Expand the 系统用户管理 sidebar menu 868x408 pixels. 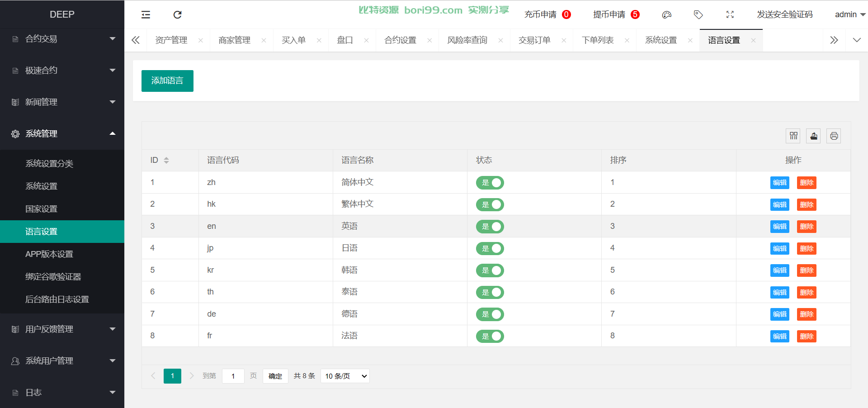click(x=62, y=361)
